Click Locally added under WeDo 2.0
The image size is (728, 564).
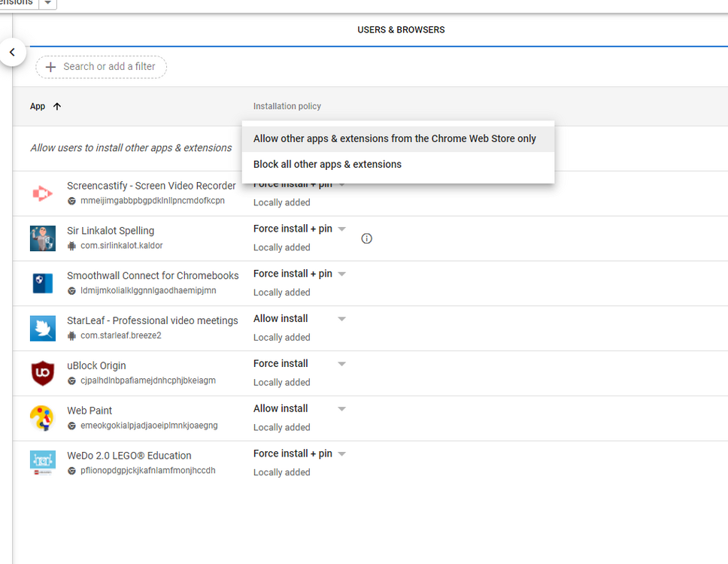tap(282, 472)
